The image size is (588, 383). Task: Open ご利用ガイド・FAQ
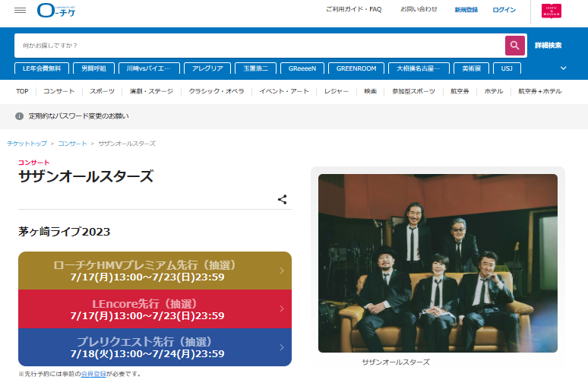(353, 9)
